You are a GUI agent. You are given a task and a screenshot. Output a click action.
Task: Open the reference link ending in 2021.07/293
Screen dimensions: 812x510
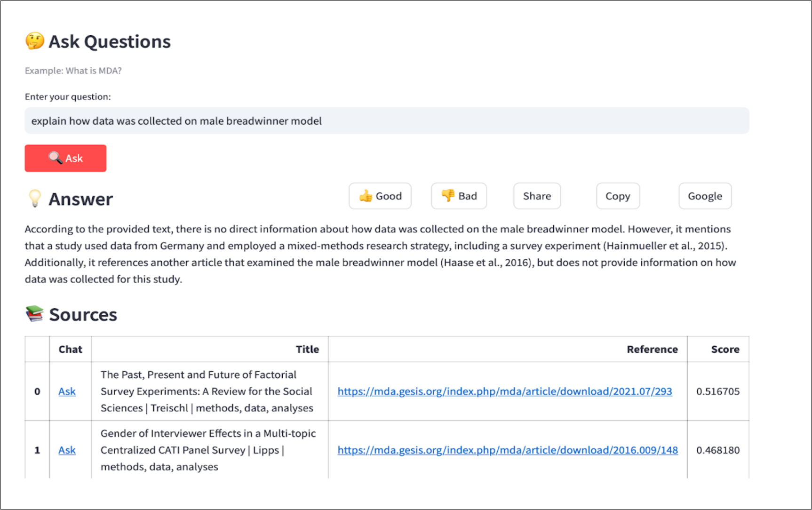(504, 391)
